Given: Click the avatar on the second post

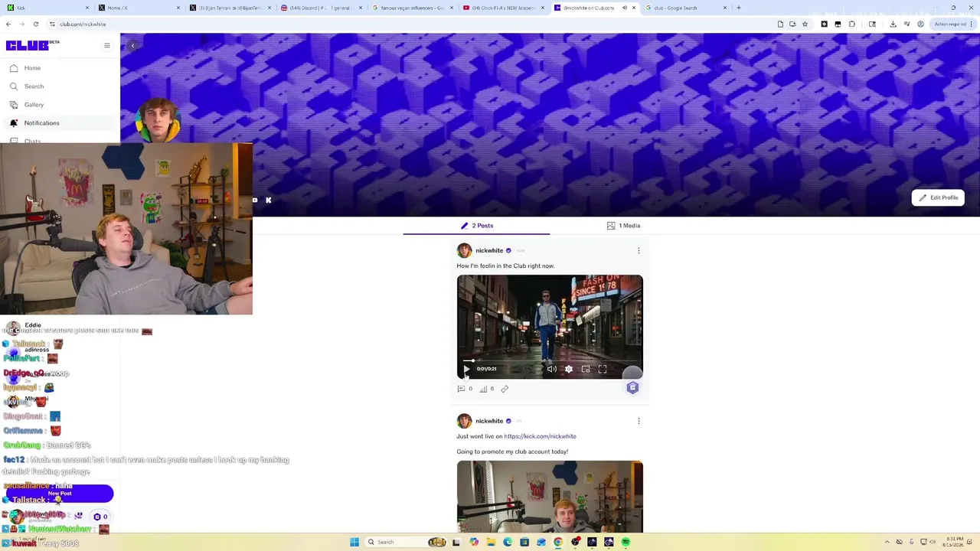Looking at the screenshot, I should (x=464, y=421).
